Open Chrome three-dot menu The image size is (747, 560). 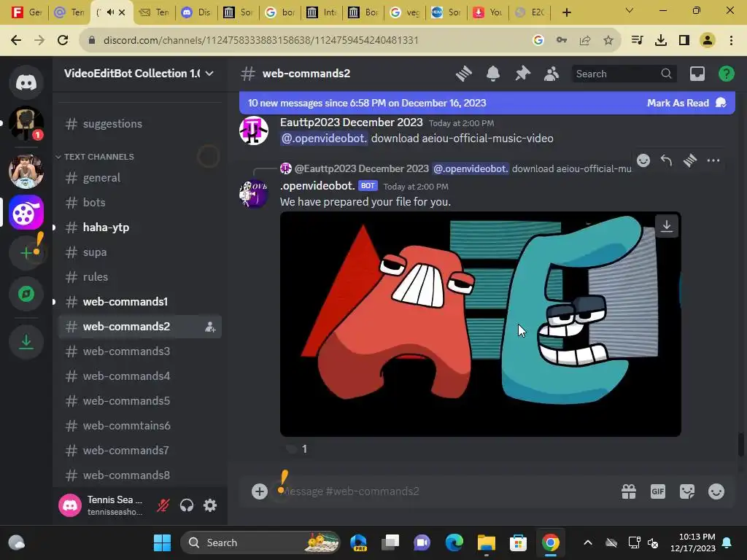(x=731, y=40)
